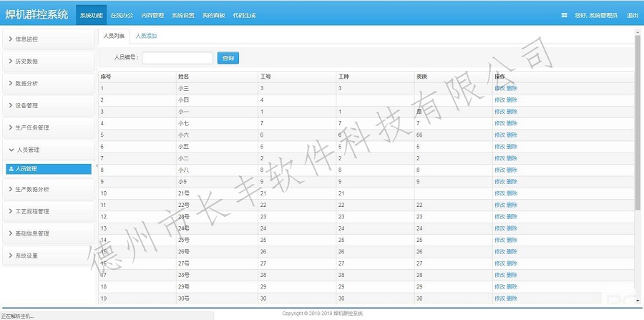Viewport: 644px width, 320px height.
Task: Expand the 设备管理 sidebar section
Action: [x=47, y=105]
